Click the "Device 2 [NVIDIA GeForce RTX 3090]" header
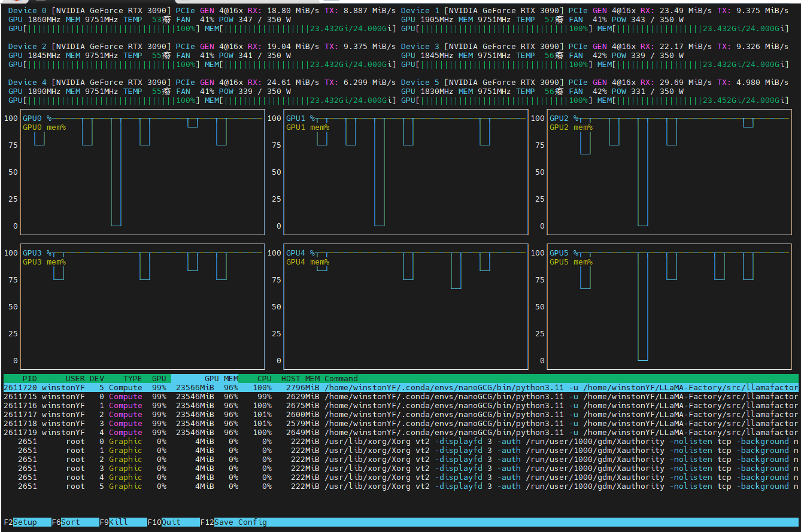Image resolution: width=801 pixels, height=532 pixels. coord(90,47)
